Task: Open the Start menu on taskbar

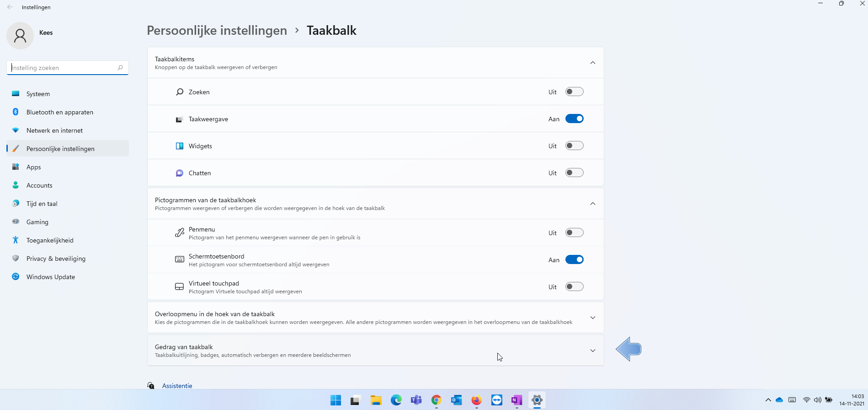Action: point(336,400)
